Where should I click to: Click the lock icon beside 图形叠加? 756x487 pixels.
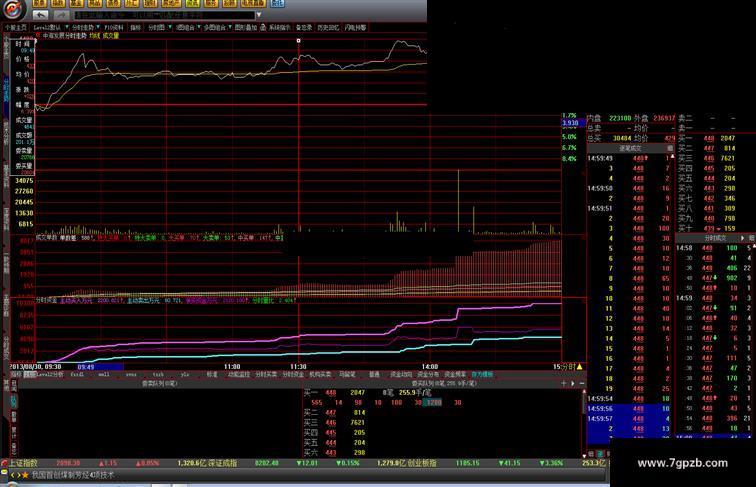[263, 27]
